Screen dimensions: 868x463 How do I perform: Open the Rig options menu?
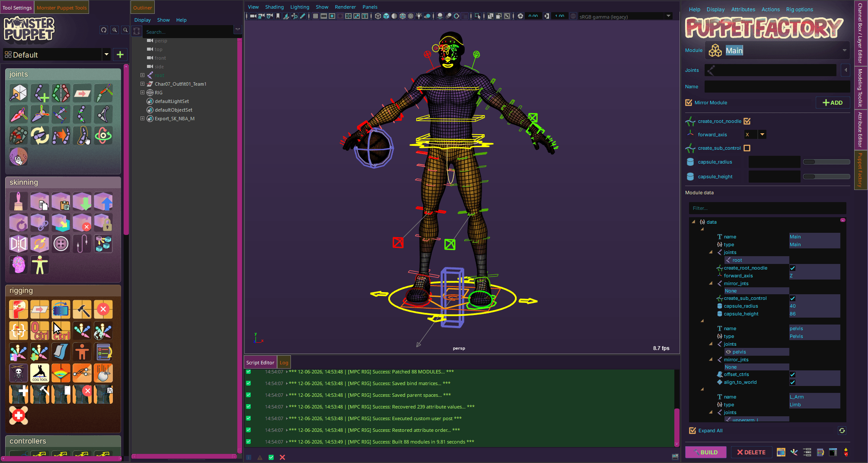(x=800, y=10)
